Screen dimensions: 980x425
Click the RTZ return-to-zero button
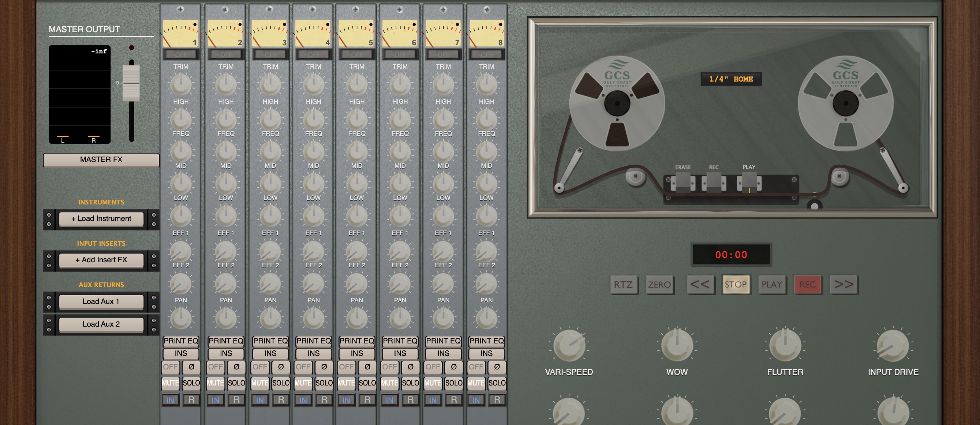(x=624, y=284)
